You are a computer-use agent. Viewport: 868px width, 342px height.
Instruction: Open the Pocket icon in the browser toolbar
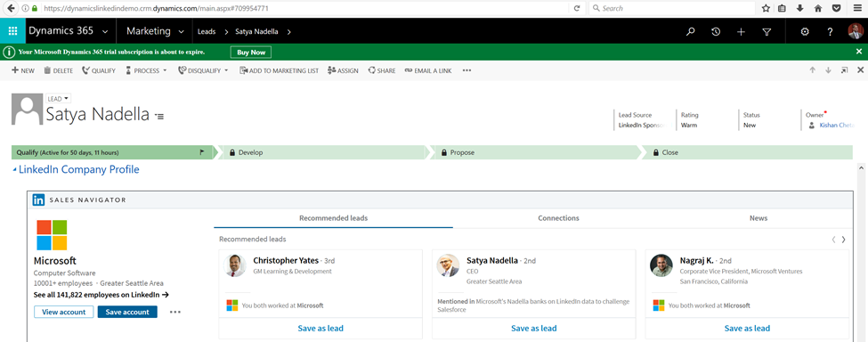coord(837,8)
